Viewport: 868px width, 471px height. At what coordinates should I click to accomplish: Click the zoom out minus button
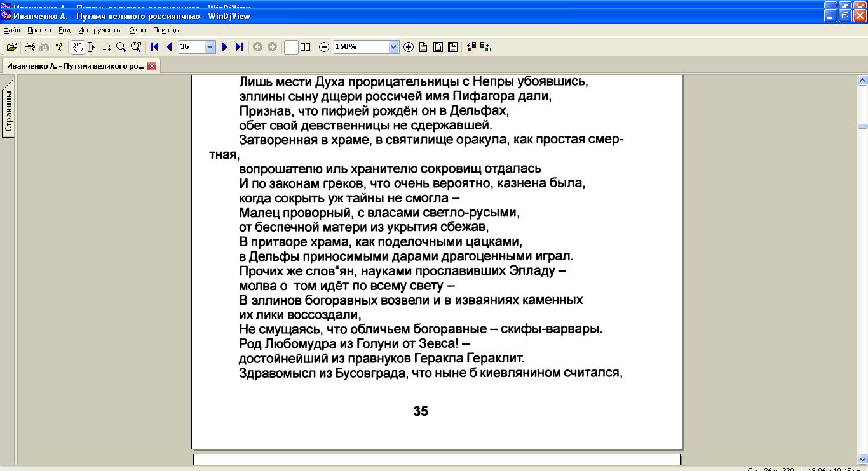(x=324, y=47)
